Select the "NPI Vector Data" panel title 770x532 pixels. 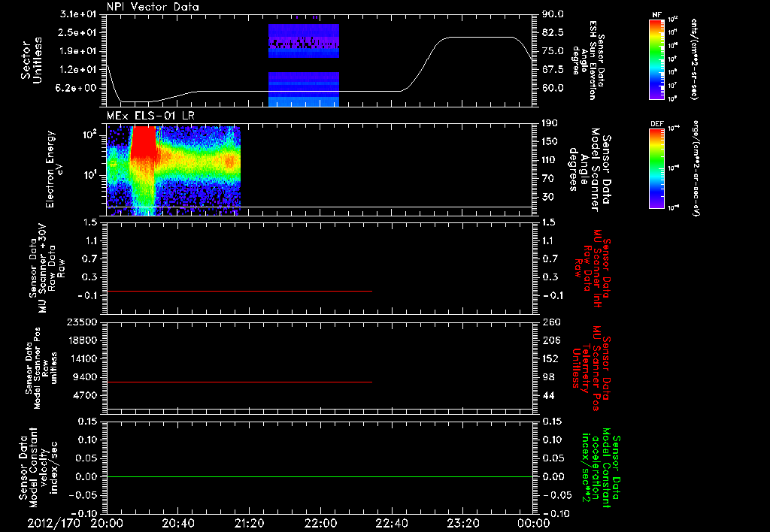tap(153, 7)
